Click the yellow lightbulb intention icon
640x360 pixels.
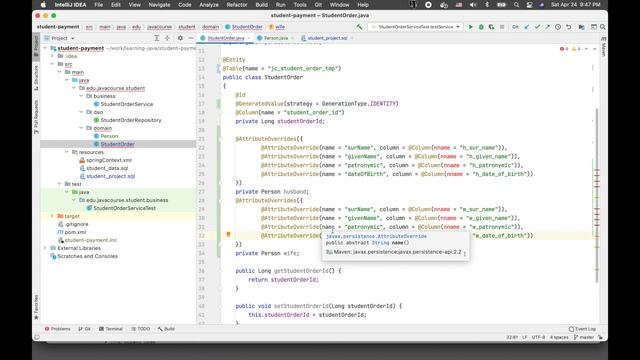point(228,234)
